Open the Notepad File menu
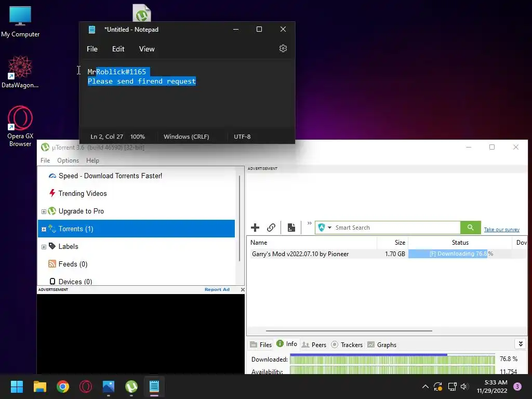 (x=92, y=49)
